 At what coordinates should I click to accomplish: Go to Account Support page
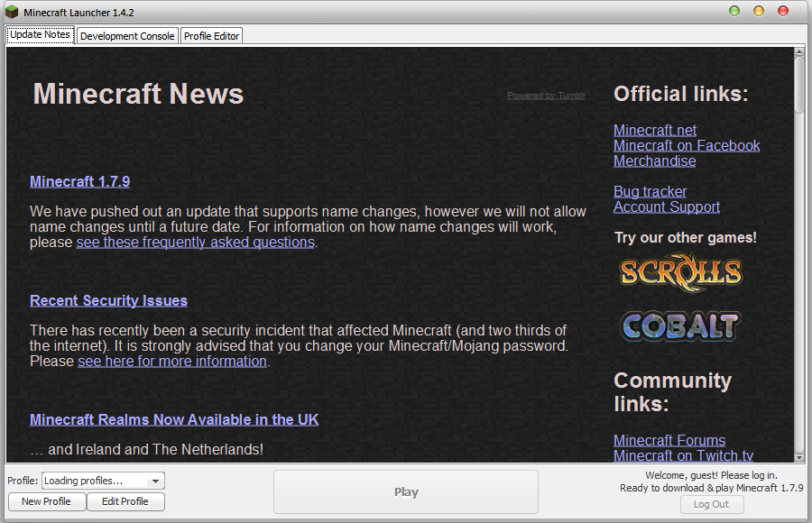coord(666,206)
